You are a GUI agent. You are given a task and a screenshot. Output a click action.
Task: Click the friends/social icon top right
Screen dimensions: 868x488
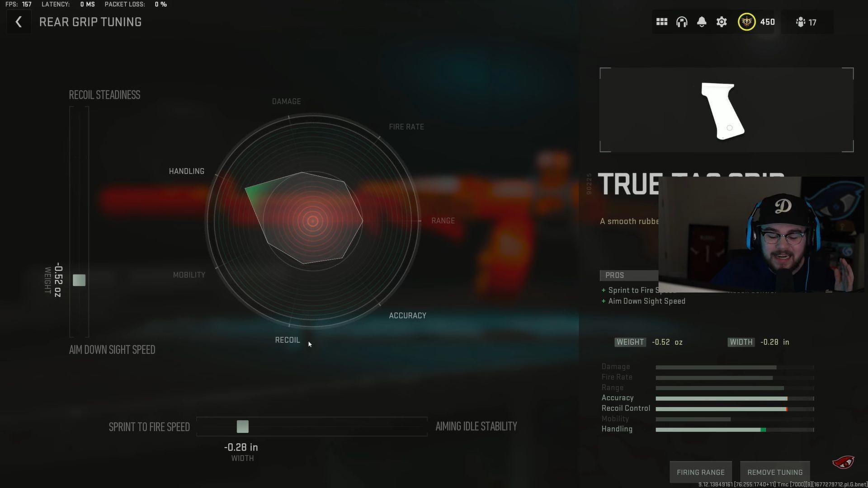click(801, 22)
